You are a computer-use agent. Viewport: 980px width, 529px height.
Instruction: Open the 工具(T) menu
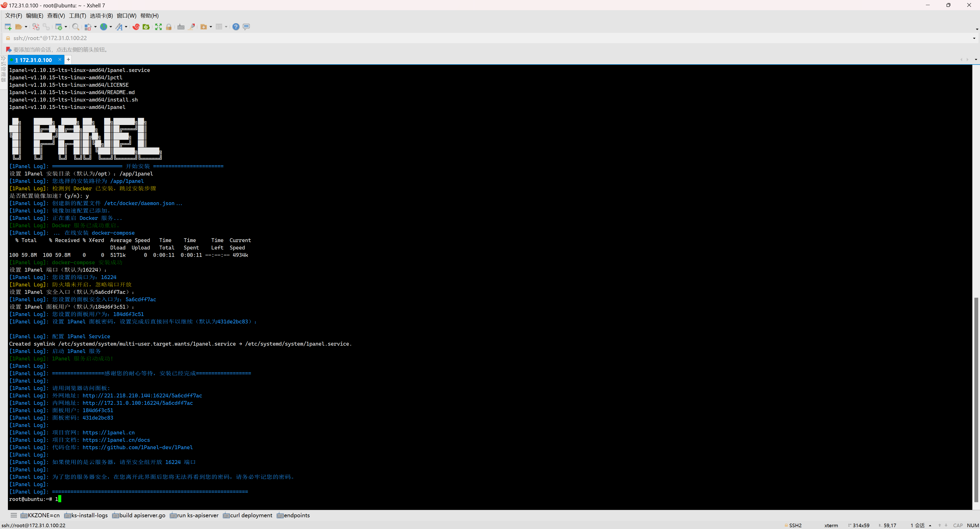78,16
